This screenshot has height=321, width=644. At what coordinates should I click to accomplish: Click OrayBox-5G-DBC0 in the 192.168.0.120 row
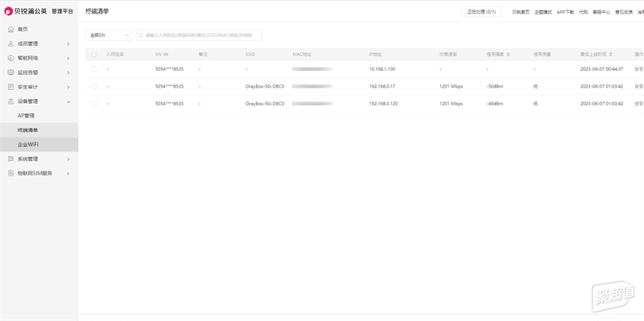(265, 104)
